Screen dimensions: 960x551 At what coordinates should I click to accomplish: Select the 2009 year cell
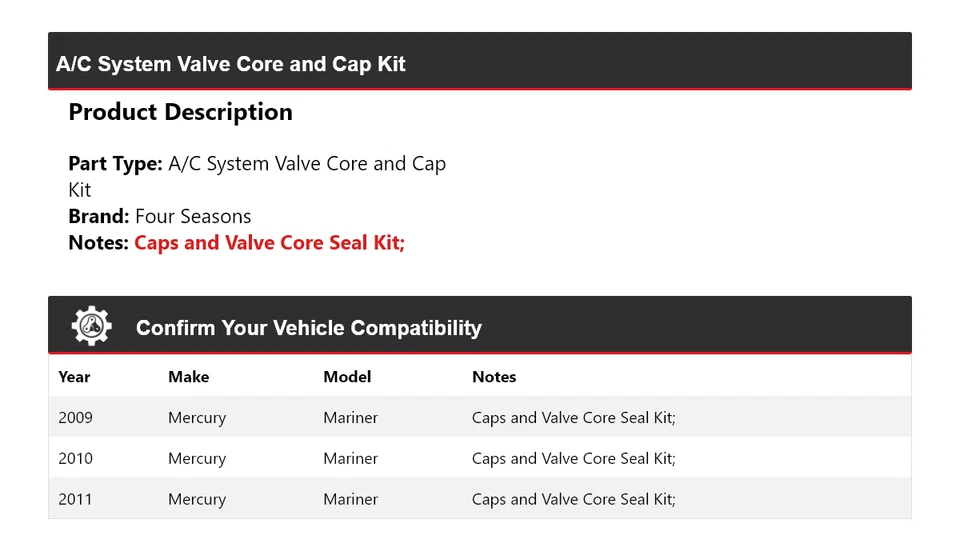pyautogui.click(x=75, y=417)
